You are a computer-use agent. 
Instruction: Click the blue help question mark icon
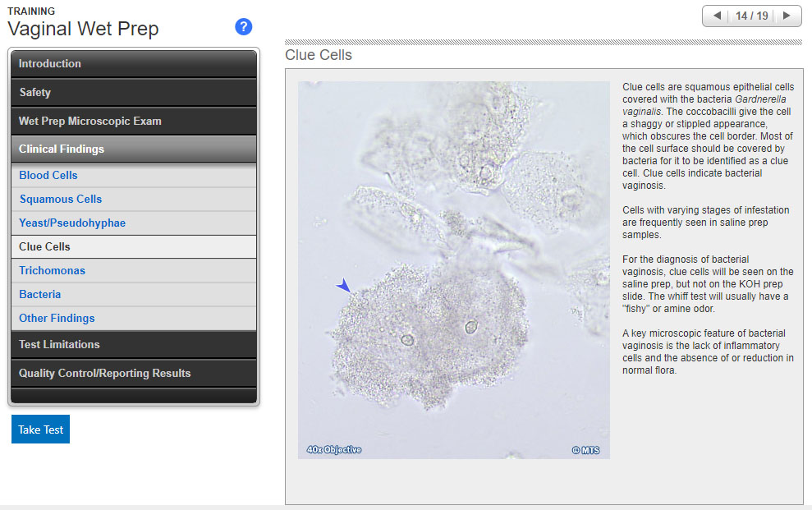click(243, 27)
